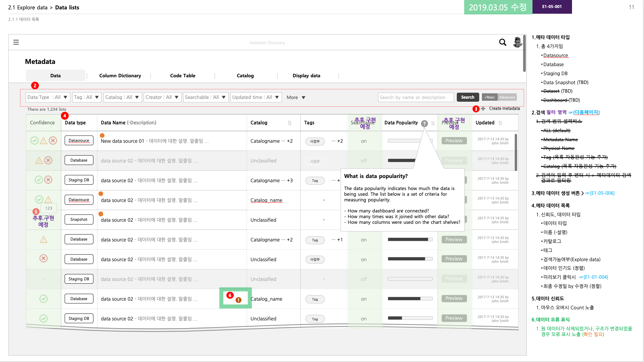Select the Basic search toggle

(489, 97)
